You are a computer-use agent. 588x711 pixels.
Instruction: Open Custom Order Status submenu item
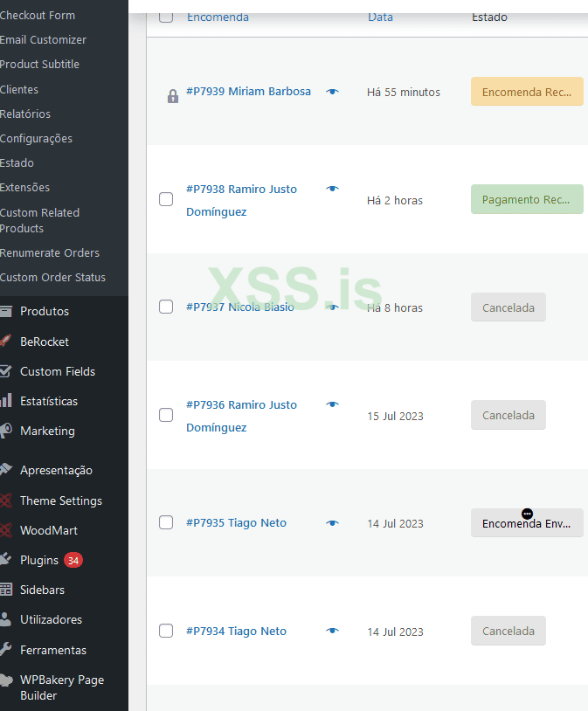(x=52, y=277)
